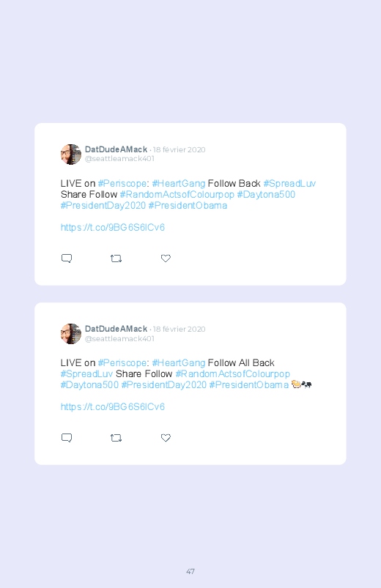
Task: Click #Periscope hashtag in first tweet
Action: (x=122, y=183)
